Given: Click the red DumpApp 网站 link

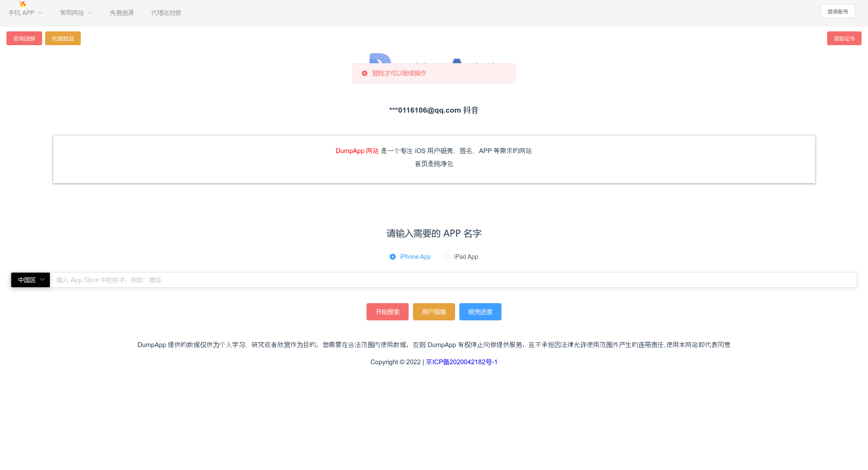Looking at the screenshot, I should pyautogui.click(x=357, y=151).
